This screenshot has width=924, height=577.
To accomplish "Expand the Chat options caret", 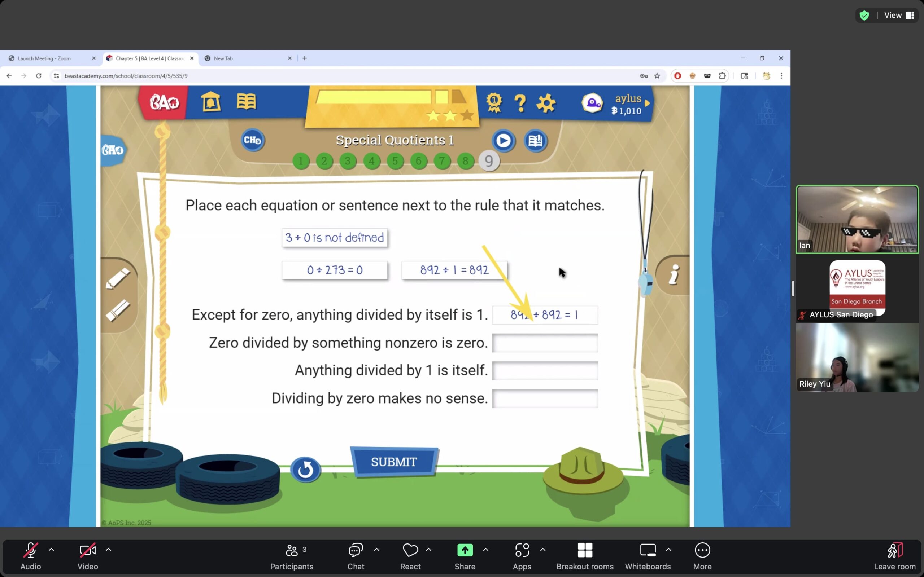I will [376, 550].
